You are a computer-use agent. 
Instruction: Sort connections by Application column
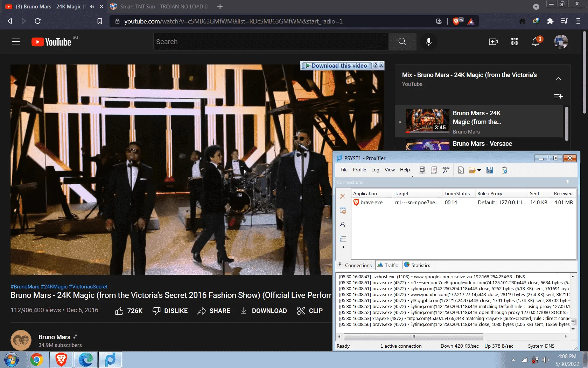click(x=372, y=193)
